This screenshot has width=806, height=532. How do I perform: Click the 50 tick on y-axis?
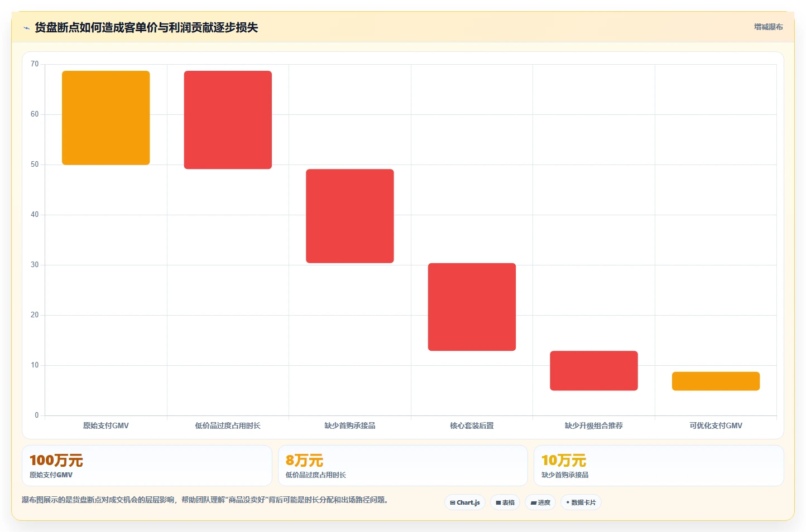[x=35, y=165]
